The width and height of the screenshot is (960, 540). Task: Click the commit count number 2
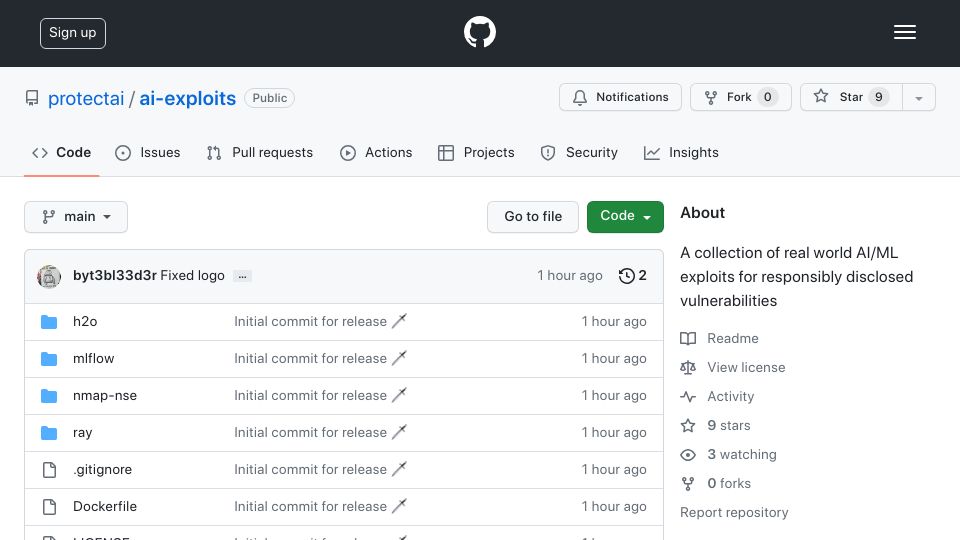(x=642, y=276)
